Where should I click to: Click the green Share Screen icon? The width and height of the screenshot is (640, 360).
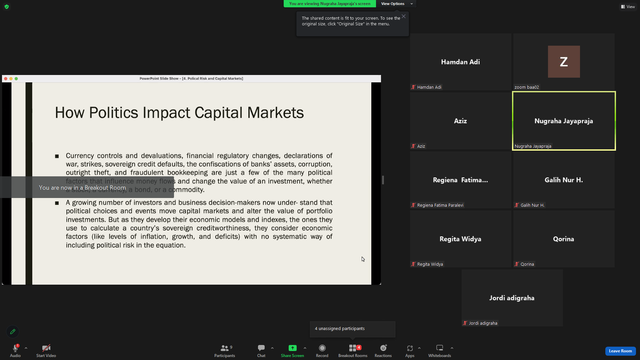coord(293,348)
